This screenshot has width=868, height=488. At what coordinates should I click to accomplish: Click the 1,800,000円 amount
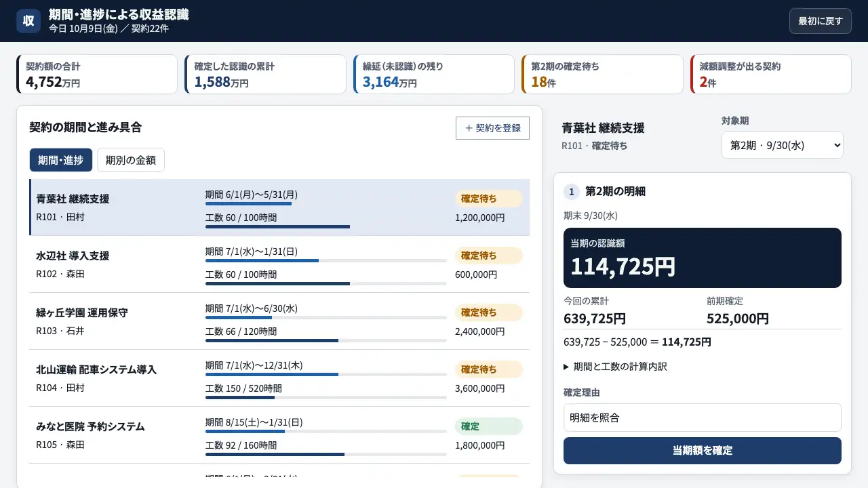[x=480, y=445]
